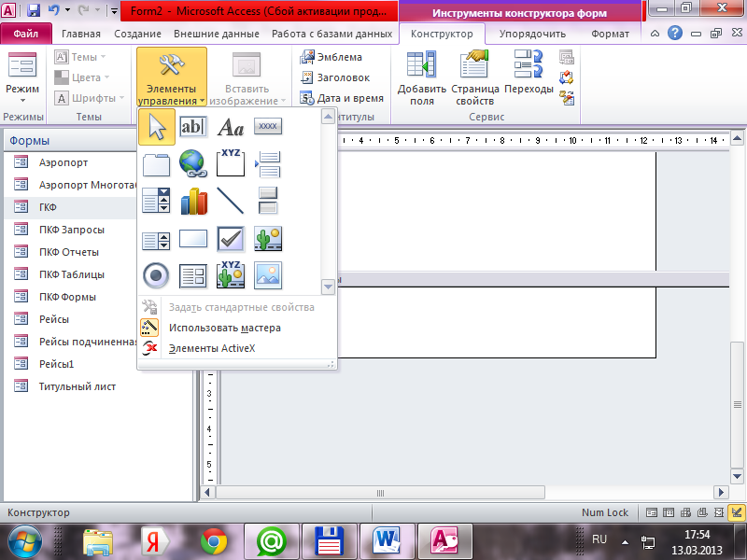Select the List Box control

(x=156, y=241)
